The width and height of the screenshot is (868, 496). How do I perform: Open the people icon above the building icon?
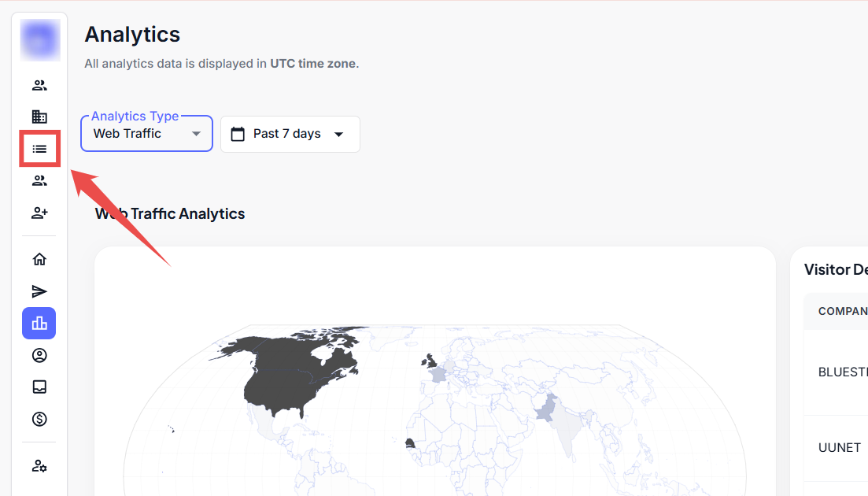(39, 85)
